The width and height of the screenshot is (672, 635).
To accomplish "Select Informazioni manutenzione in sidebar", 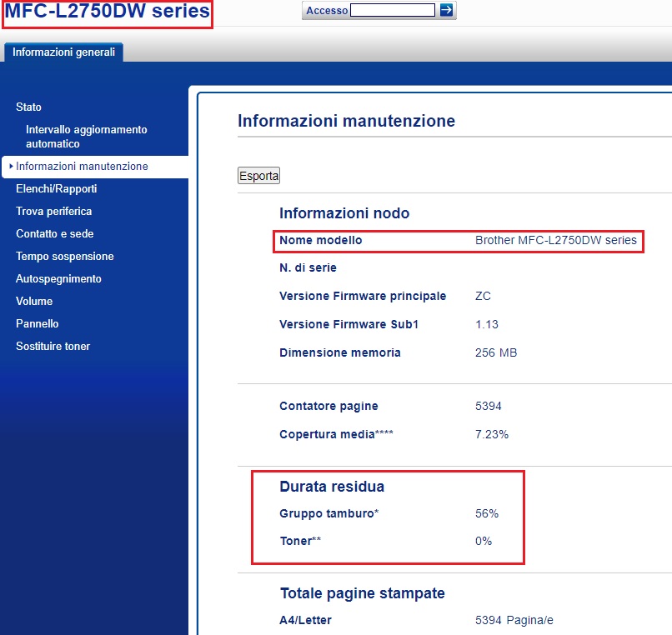I will pyautogui.click(x=82, y=166).
